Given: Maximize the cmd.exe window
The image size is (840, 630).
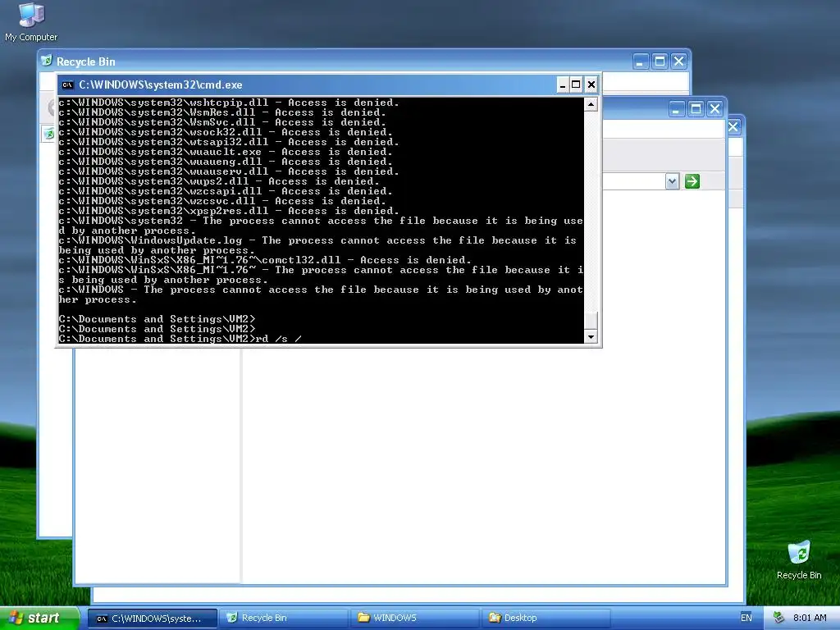Looking at the screenshot, I should coord(576,84).
